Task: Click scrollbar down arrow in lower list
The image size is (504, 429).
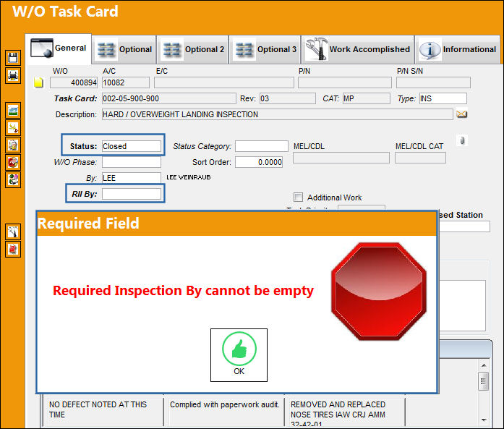Action: tap(484, 420)
